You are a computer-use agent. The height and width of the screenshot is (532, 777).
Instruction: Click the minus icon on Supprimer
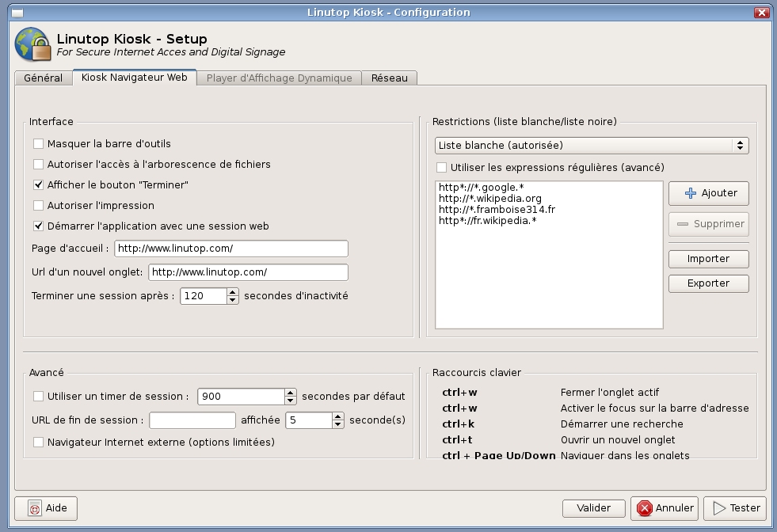coord(683,224)
